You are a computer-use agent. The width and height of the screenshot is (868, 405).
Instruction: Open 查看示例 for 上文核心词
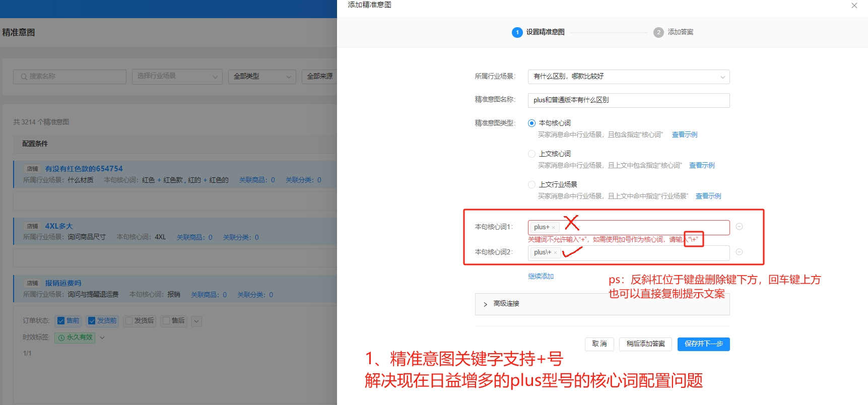[x=702, y=165]
